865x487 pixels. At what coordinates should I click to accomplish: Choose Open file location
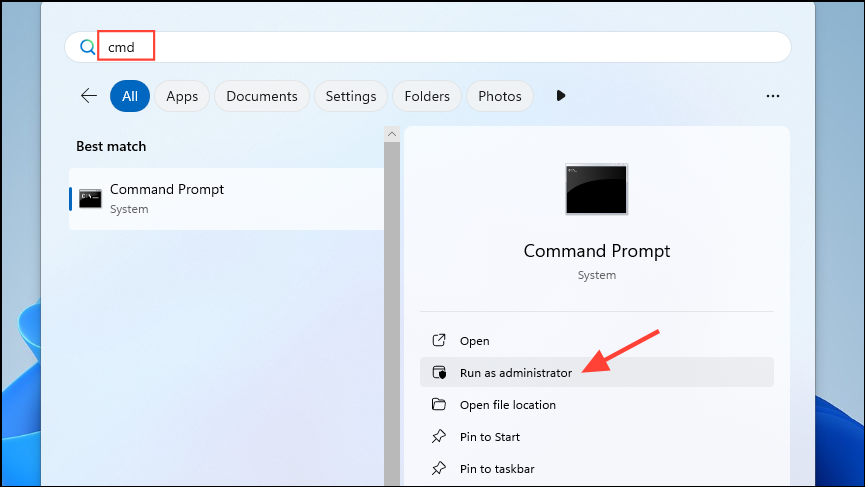pos(596,404)
